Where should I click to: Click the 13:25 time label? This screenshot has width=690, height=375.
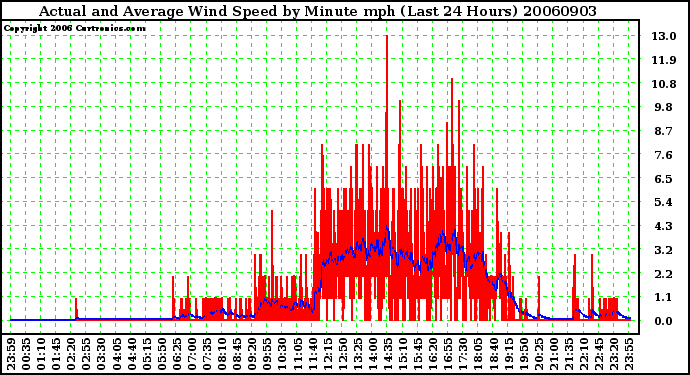[x=358, y=354]
